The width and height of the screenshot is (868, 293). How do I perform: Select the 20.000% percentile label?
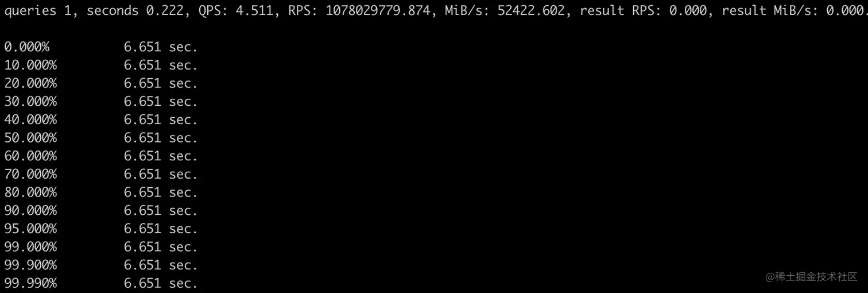30,83
